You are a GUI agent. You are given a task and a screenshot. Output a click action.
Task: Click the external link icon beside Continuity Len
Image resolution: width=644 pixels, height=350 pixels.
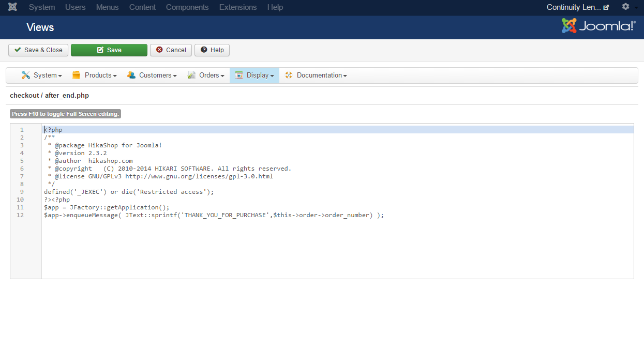click(x=606, y=7)
